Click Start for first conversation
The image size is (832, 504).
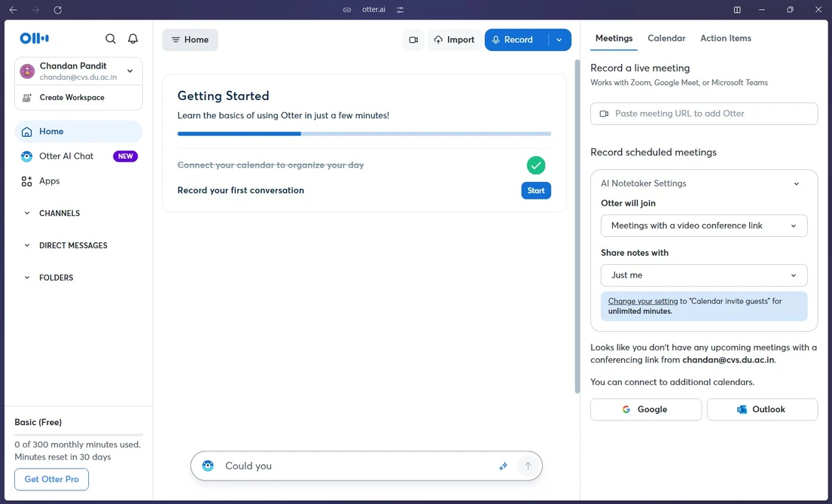point(536,191)
